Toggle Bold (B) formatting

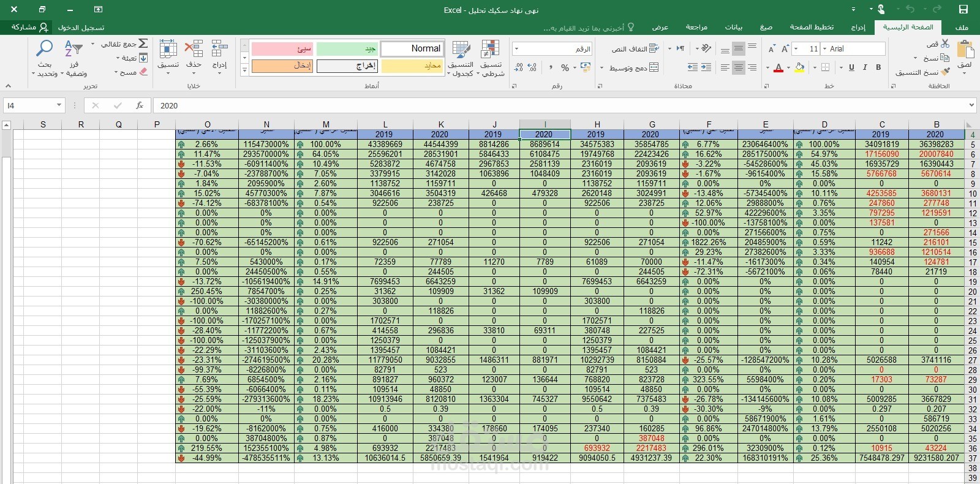click(878, 67)
